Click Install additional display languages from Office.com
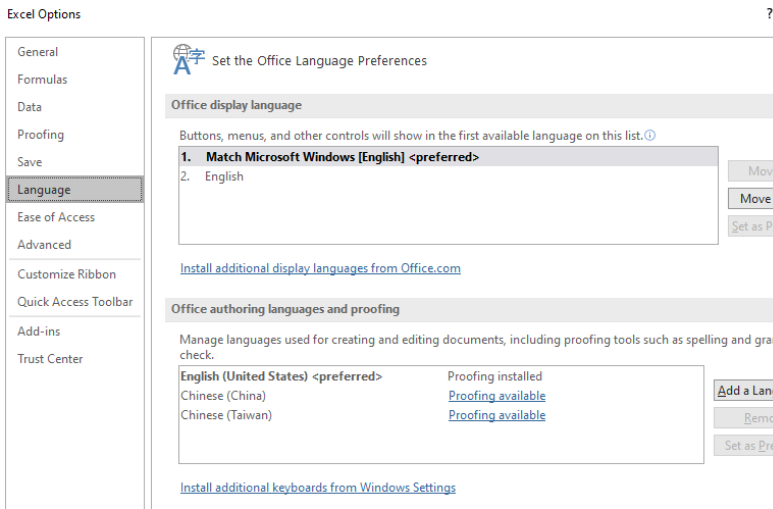Screen dimensions: 773x509 tap(320, 268)
